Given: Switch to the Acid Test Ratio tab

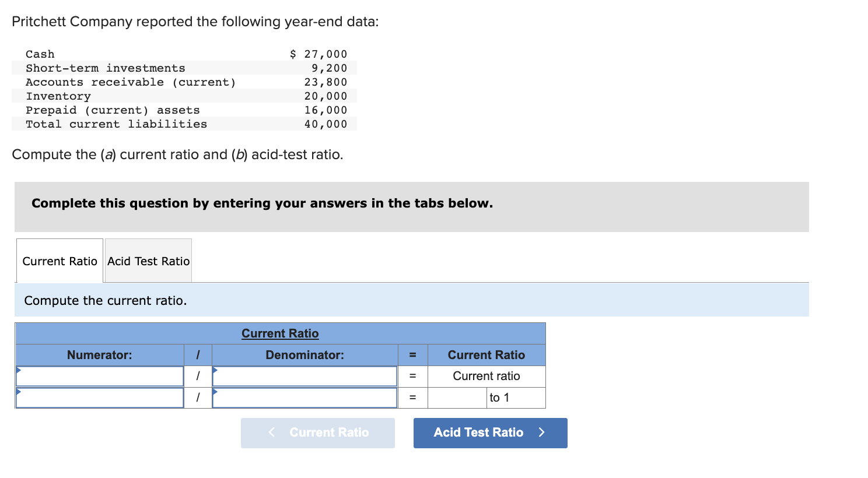Looking at the screenshot, I should [148, 261].
